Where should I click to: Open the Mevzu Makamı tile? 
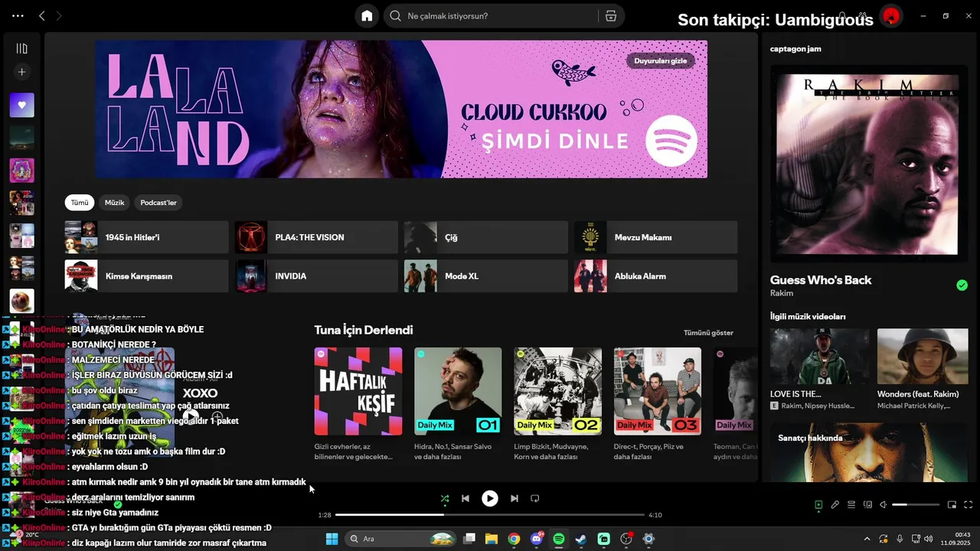pyautogui.click(x=655, y=237)
